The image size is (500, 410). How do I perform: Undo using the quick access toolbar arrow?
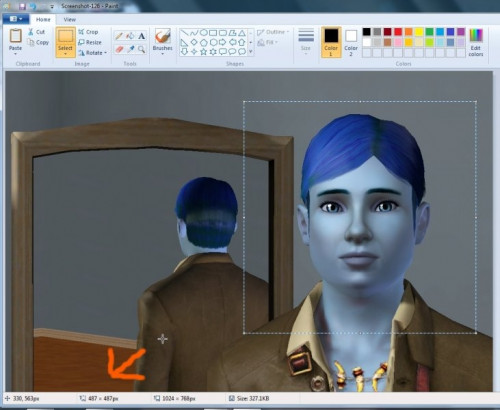point(32,6)
